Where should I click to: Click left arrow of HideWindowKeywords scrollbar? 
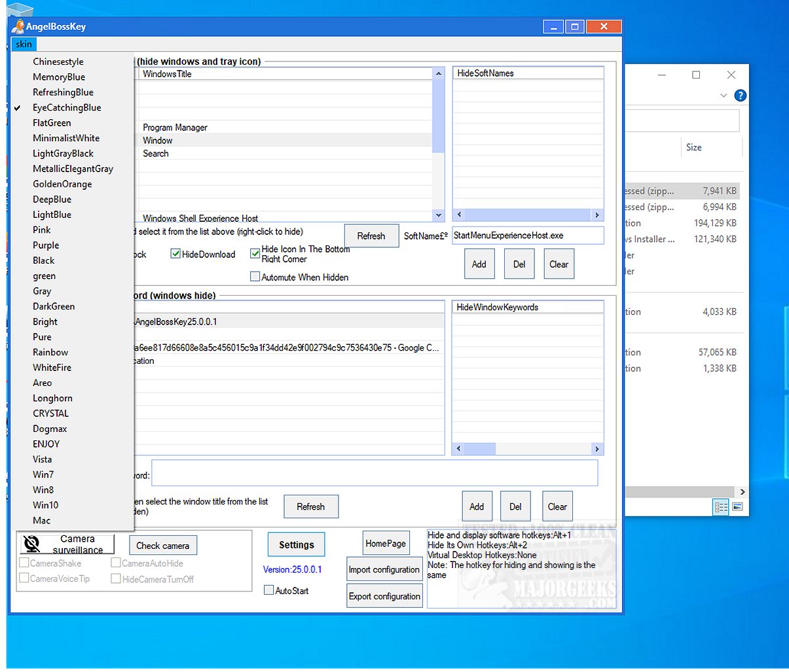pos(459,449)
